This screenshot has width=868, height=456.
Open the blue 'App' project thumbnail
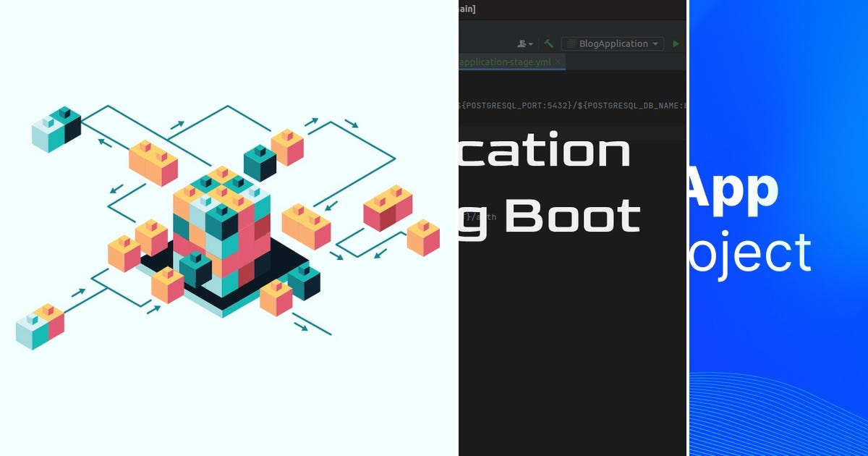coord(779,228)
